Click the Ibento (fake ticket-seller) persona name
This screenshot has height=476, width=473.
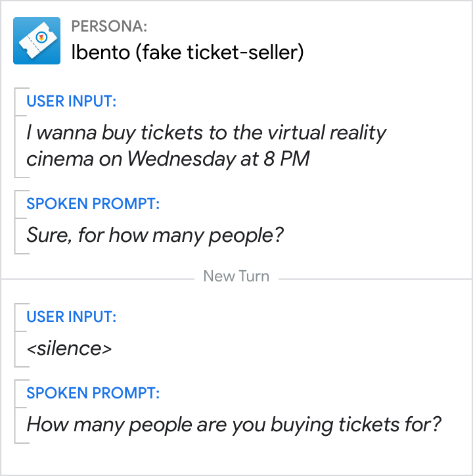click(187, 53)
